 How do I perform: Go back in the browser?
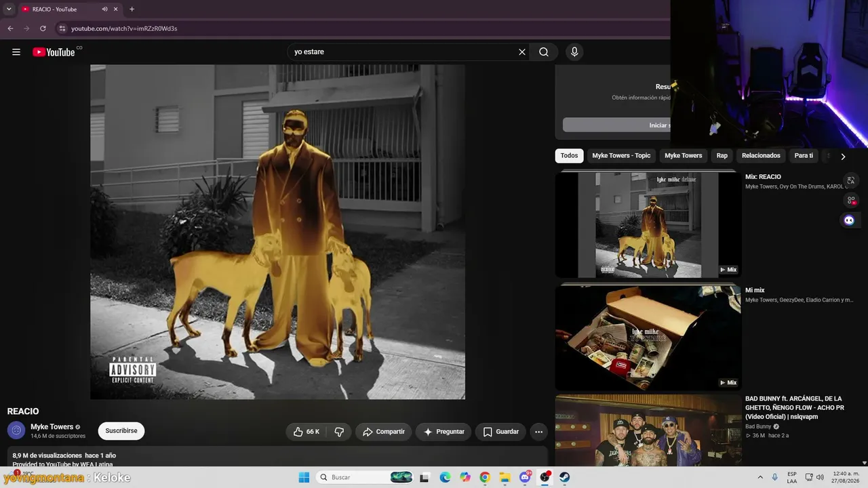pyautogui.click(x=10, y=28)
